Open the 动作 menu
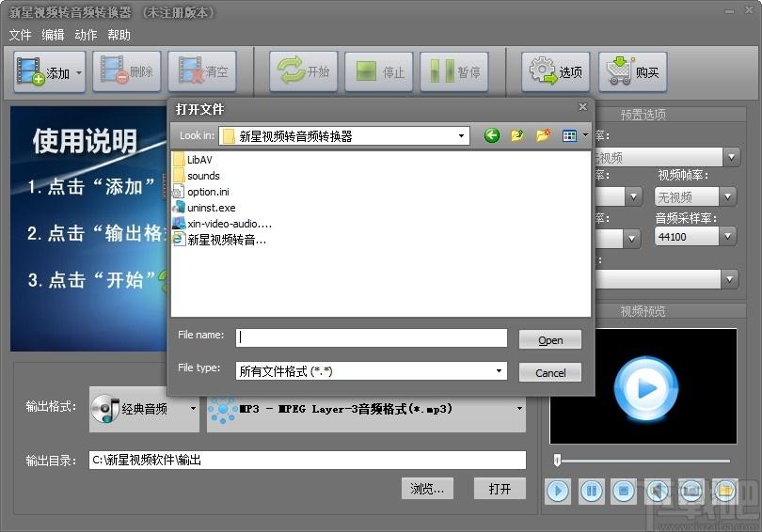 pos(86,35)
